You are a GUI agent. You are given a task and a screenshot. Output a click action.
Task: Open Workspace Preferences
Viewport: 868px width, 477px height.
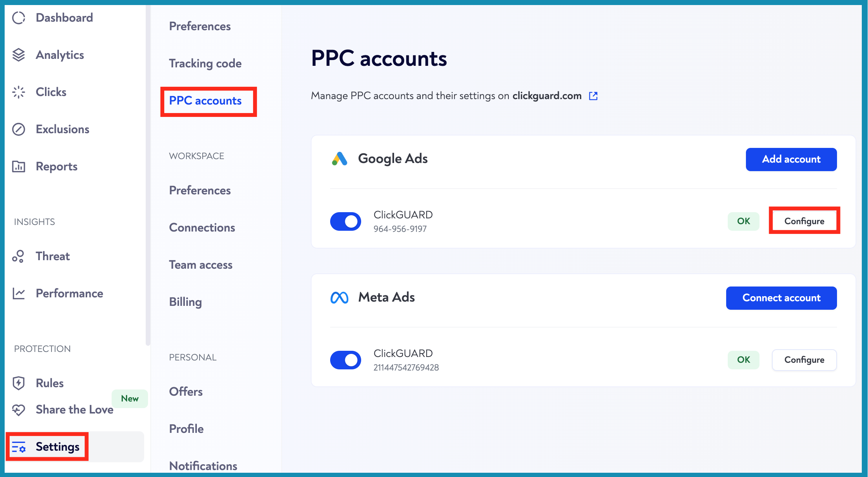(200, 190)
